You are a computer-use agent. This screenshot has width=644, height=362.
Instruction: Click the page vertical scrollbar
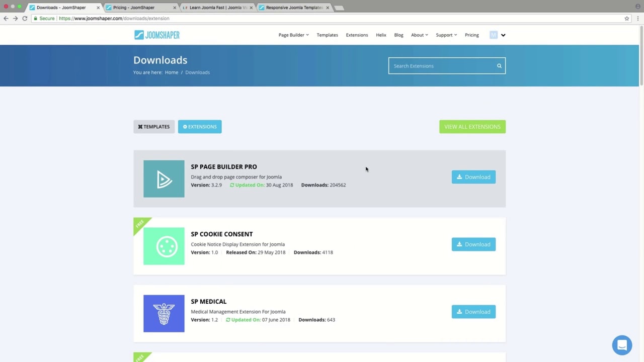641,55
